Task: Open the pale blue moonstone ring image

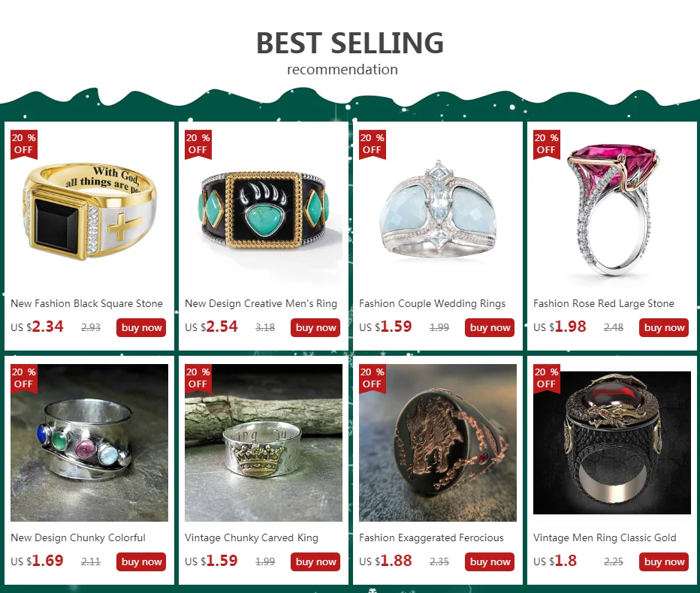Action: 437,209
